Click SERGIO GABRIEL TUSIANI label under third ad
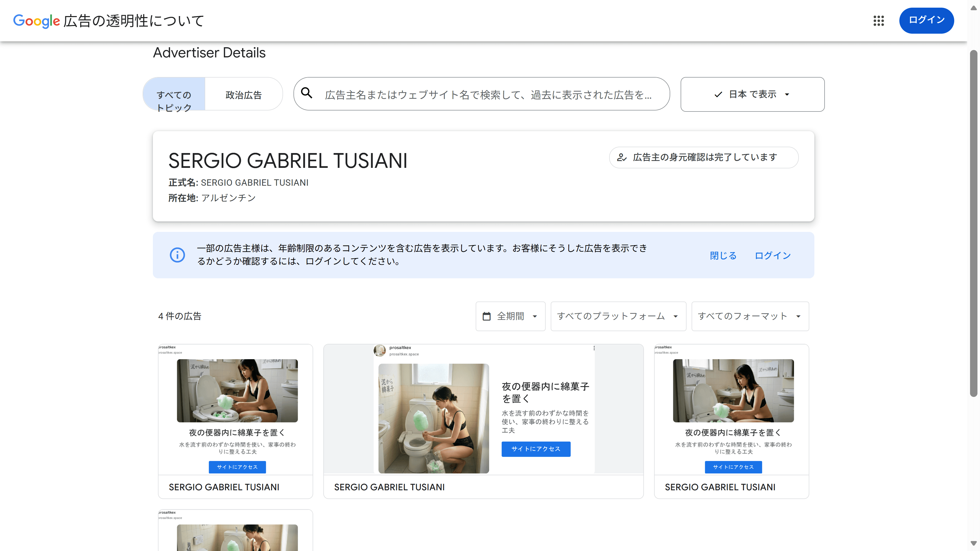Viewport: 980px width, 551px height. pyautogui.click(x=720, y=487)
